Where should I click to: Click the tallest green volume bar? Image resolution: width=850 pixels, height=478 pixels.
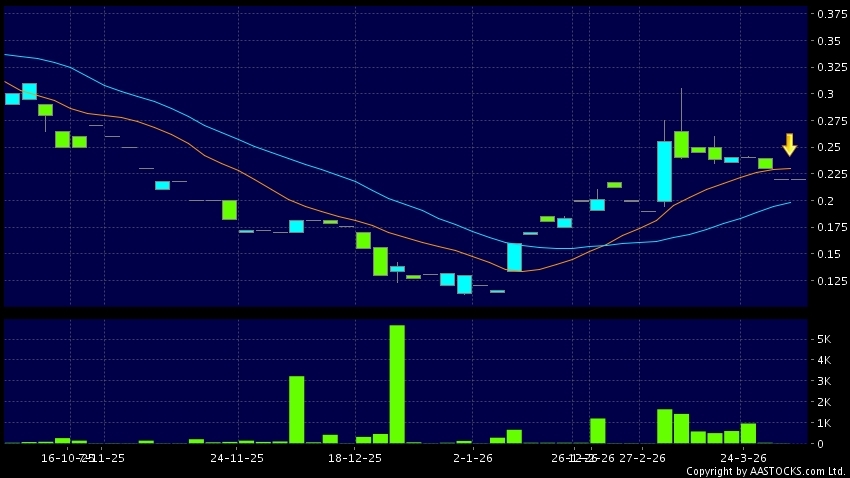[397, 384]
